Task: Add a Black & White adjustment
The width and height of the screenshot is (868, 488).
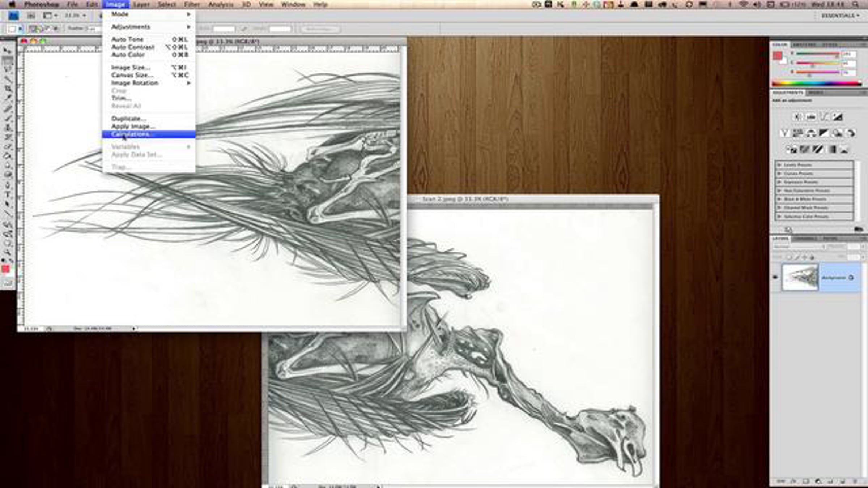Action: [x=824, y=133]
